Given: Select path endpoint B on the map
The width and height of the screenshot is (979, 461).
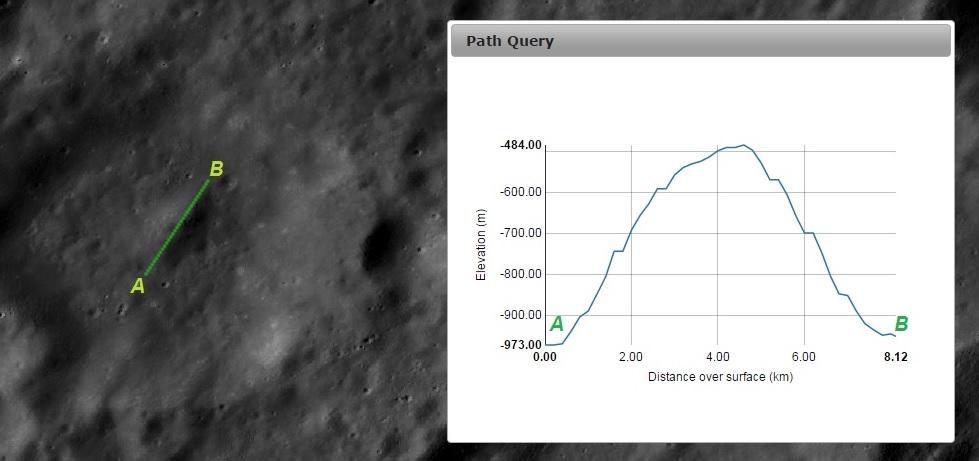Looking at the screenshot, I should [x=216, y=169].
